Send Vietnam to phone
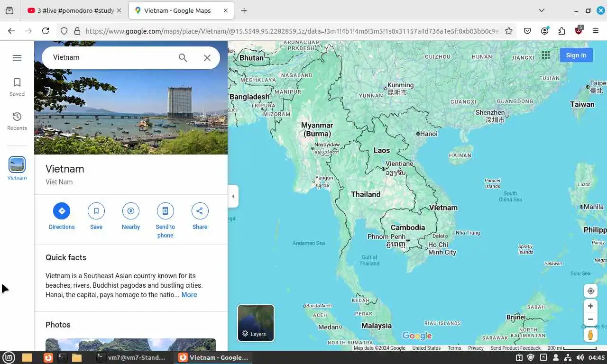The image size is (607, 364). [x=165, y=221]
